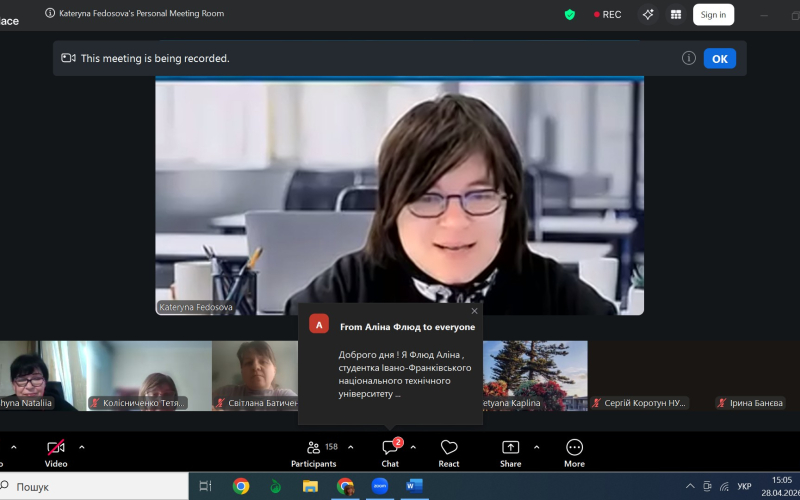
Task: Click the Sign in button
Action: [713, 15]
